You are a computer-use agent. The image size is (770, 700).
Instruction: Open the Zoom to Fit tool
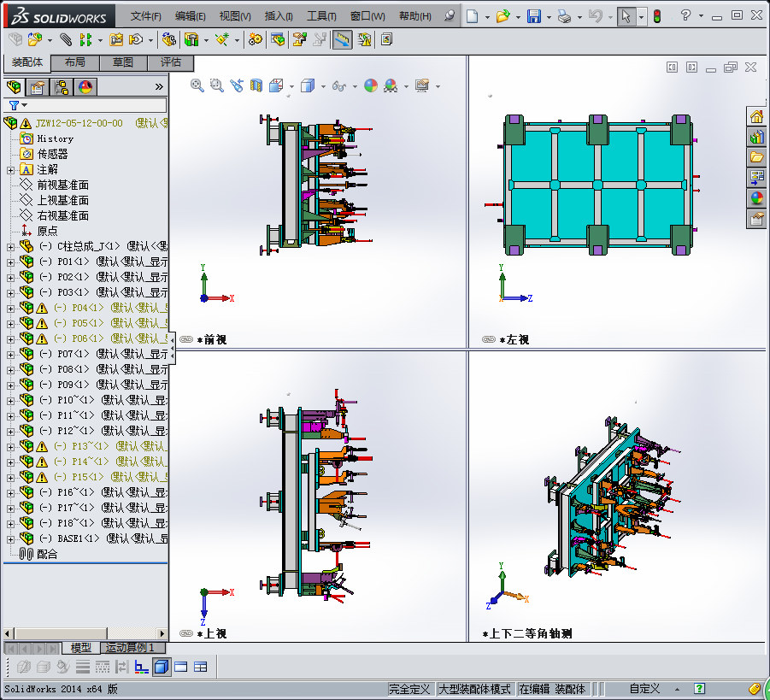click(197, 86)
